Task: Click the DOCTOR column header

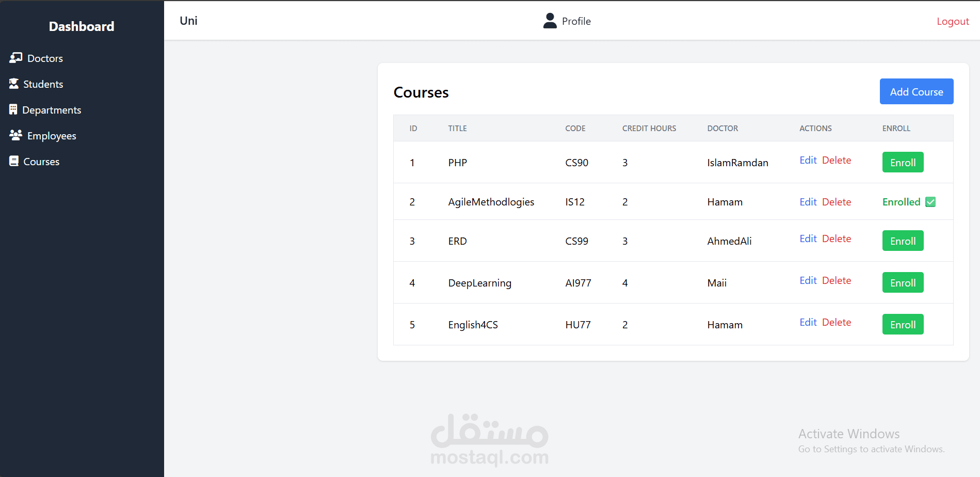Action: pos(722,128)
